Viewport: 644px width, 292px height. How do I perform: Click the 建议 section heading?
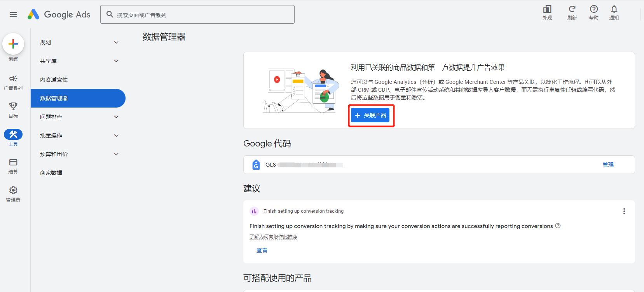coord(252,189)
